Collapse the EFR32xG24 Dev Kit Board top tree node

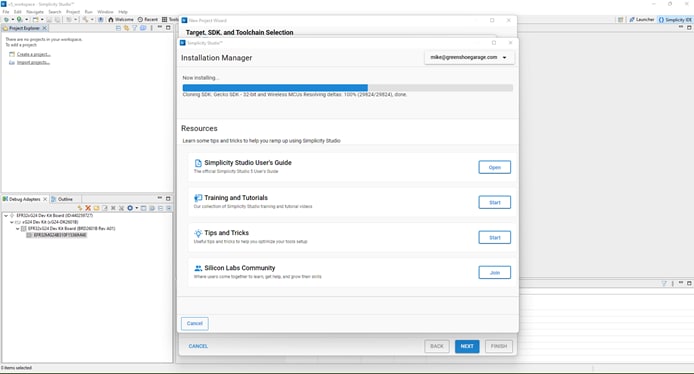click(6, 216)
